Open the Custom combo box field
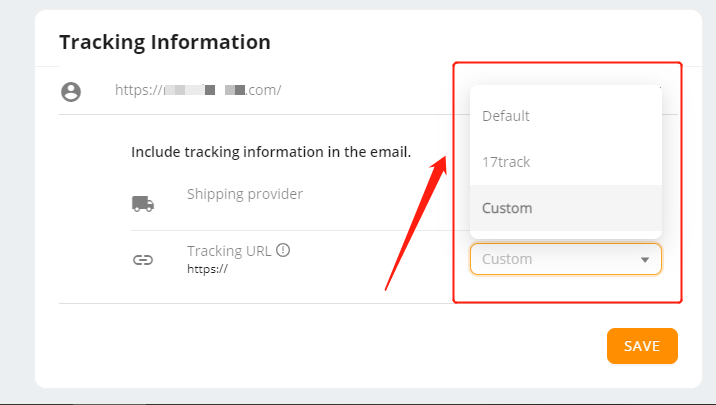Viewport: 716px width, 405px height. 566,259
